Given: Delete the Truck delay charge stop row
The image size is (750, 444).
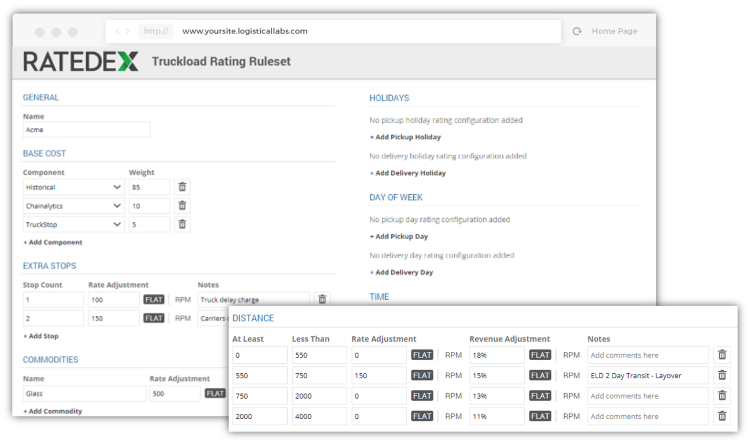Looking at the screenshot, I should point(322,299).
